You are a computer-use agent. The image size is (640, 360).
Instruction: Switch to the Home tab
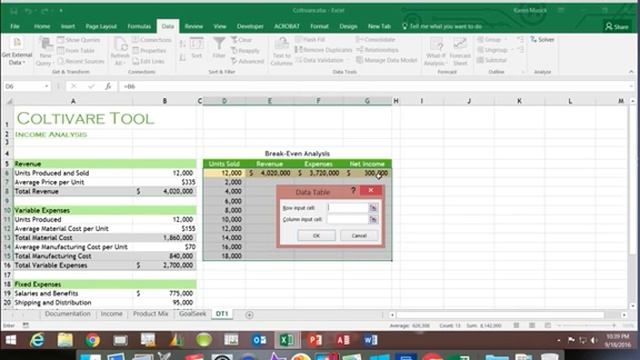[42, 26]
